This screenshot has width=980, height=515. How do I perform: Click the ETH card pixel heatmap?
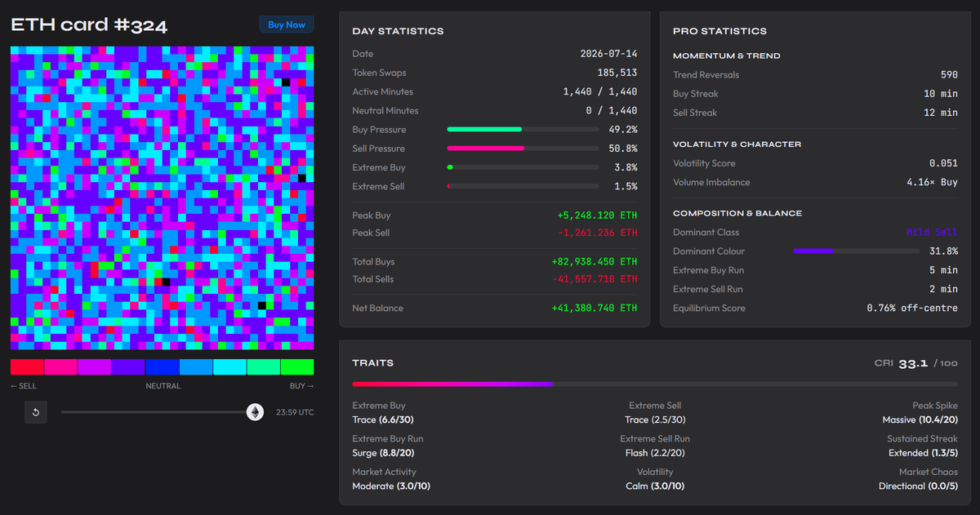tap(162, 198)
